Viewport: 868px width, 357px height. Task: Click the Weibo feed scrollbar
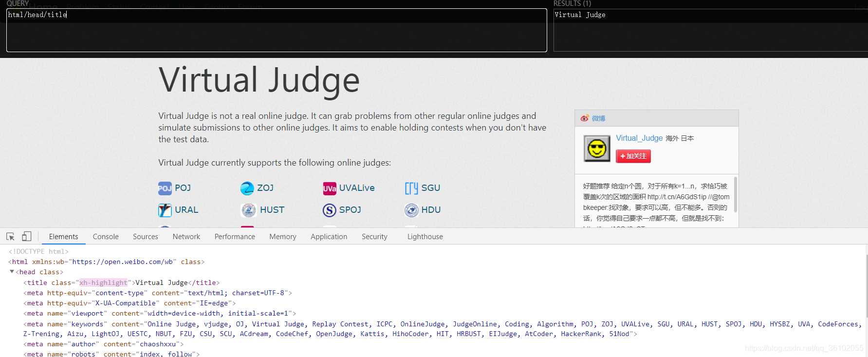(736, 195)
